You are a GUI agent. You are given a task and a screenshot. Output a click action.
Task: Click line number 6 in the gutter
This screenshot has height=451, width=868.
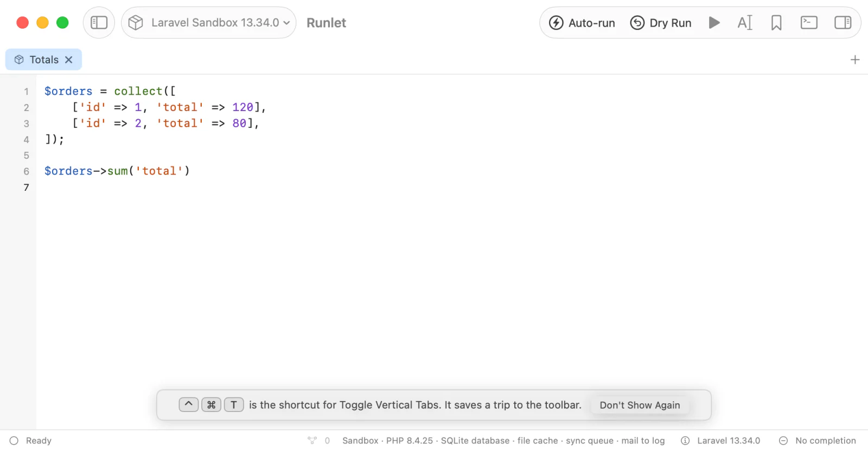click(x=26, y=171)
